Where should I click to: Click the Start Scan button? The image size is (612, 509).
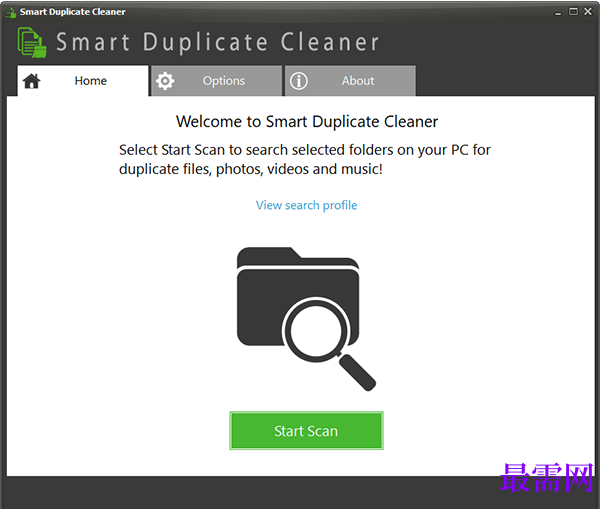point(306,431)
